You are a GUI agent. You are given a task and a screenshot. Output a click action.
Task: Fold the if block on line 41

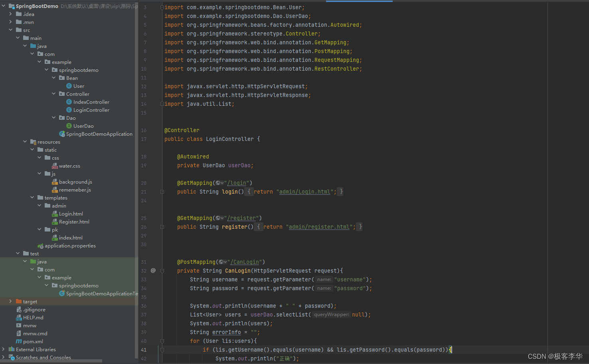pos(162,350)
